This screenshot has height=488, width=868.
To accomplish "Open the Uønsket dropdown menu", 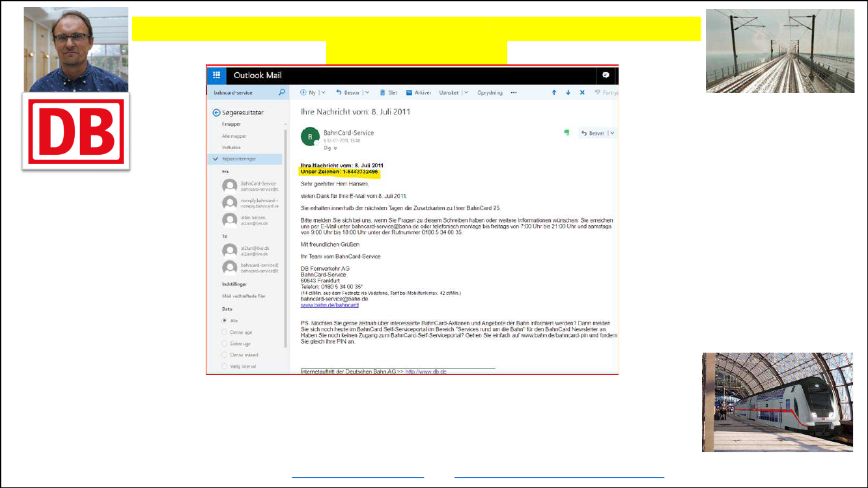I will [466, 93].
